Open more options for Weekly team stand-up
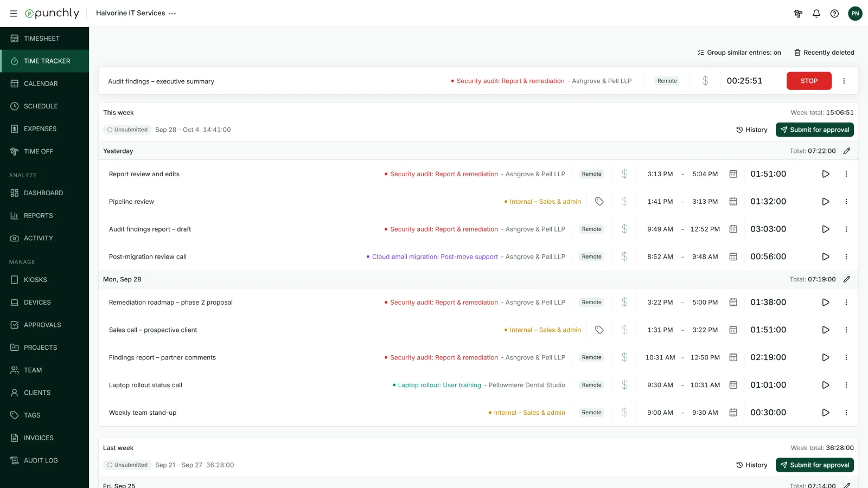This screenshot has width=868, height=488. click(846, 413)
